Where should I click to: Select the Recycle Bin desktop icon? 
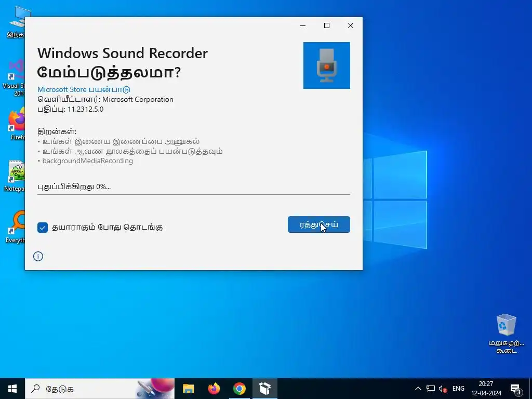[506, 333]
